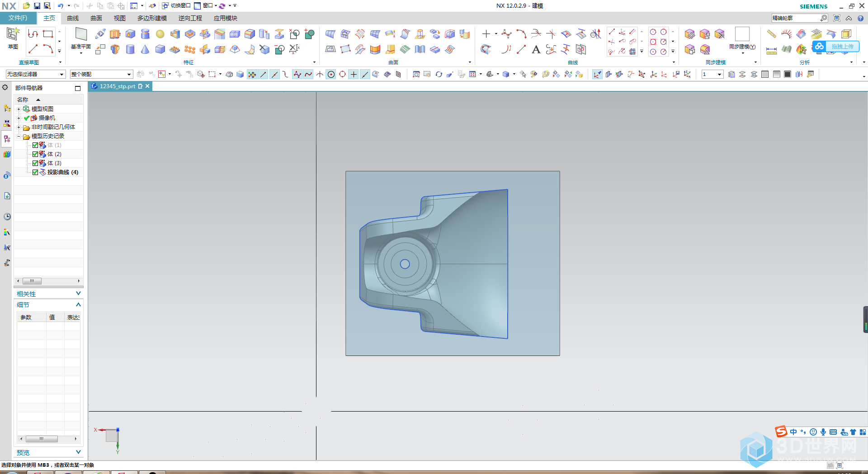Select the Sphere feature icon
Screen dimensions: 868x474
click(x=160, y=34)
